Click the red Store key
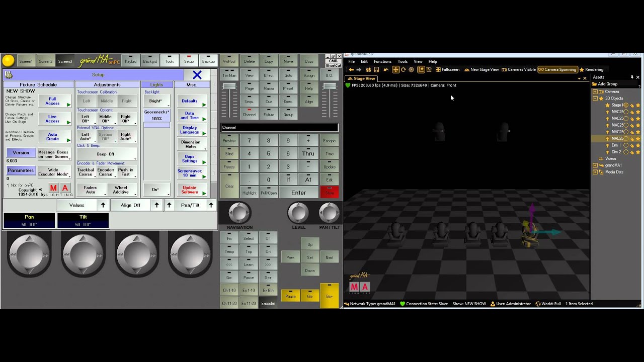Image resolution: width=644 pixels, height=362 pixels. 330,192
